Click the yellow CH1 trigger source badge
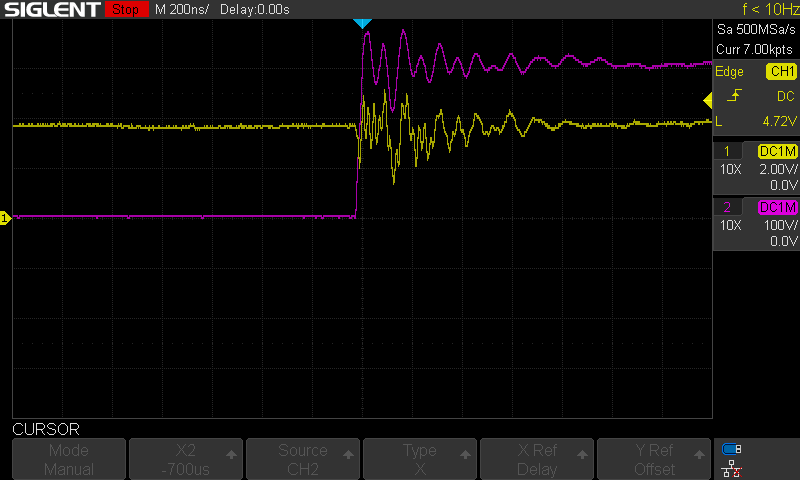The width and height of the screenshot is (800, 480). pyautogui.click(x=781, y=71)
